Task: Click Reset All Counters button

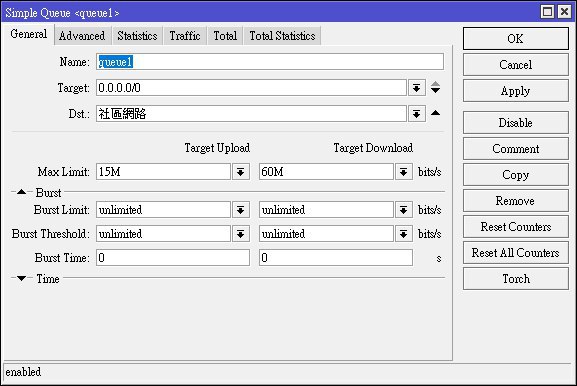Action: 516,253
